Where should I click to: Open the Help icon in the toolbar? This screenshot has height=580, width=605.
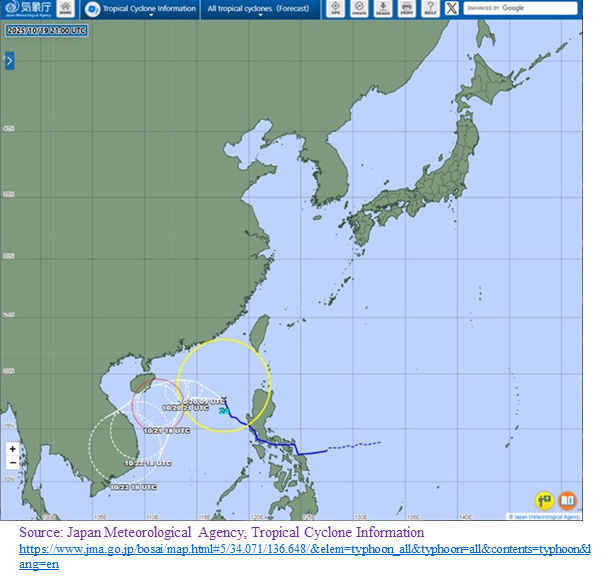point(429,8)
